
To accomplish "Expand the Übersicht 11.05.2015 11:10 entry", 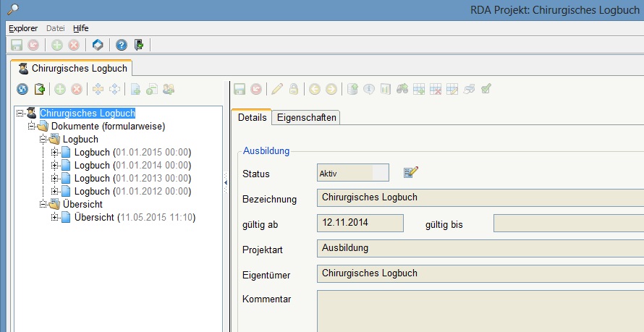I will (55, 217).
